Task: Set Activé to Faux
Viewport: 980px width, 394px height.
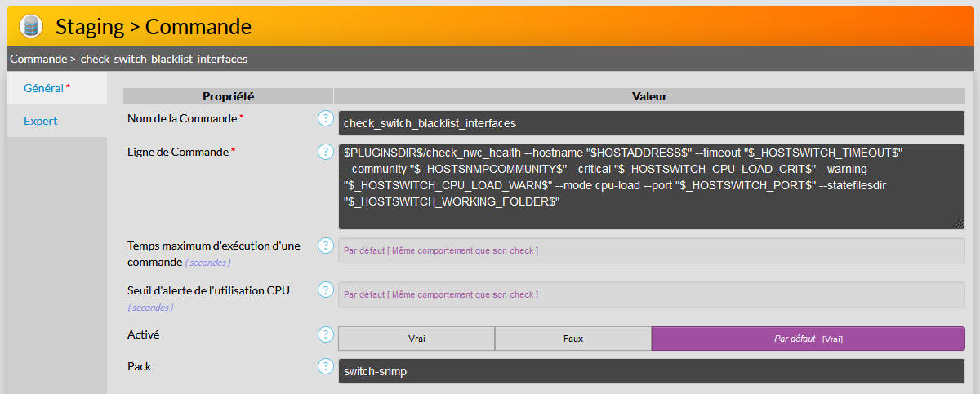Action: coord(572,339)
